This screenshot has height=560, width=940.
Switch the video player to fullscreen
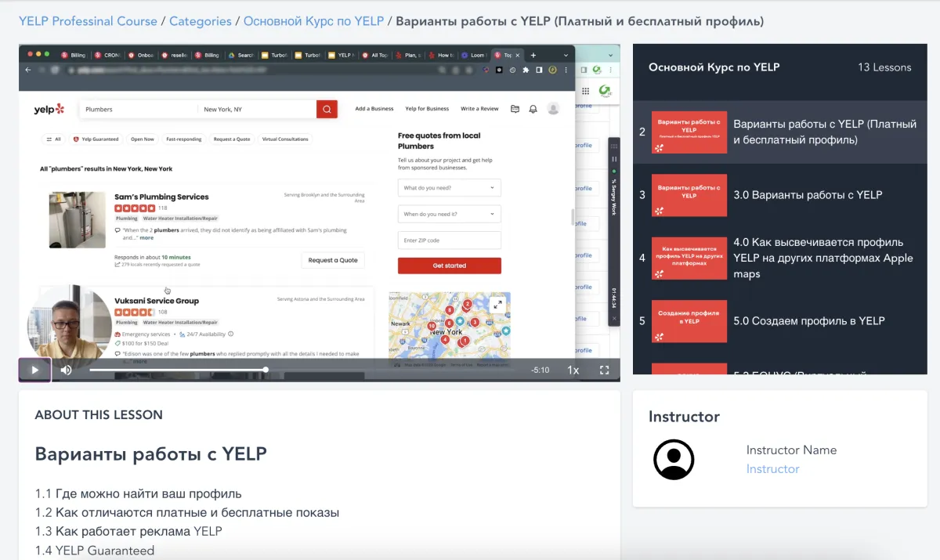605,370
